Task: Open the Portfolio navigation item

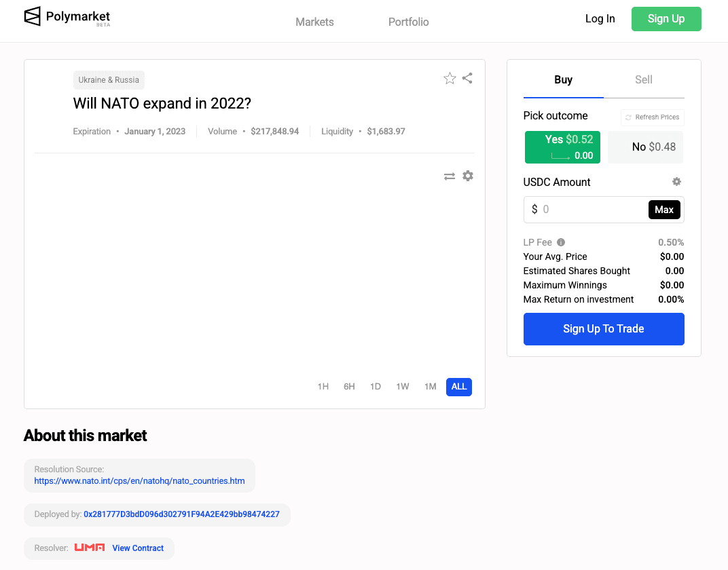Action: click(x=408, y=21)
